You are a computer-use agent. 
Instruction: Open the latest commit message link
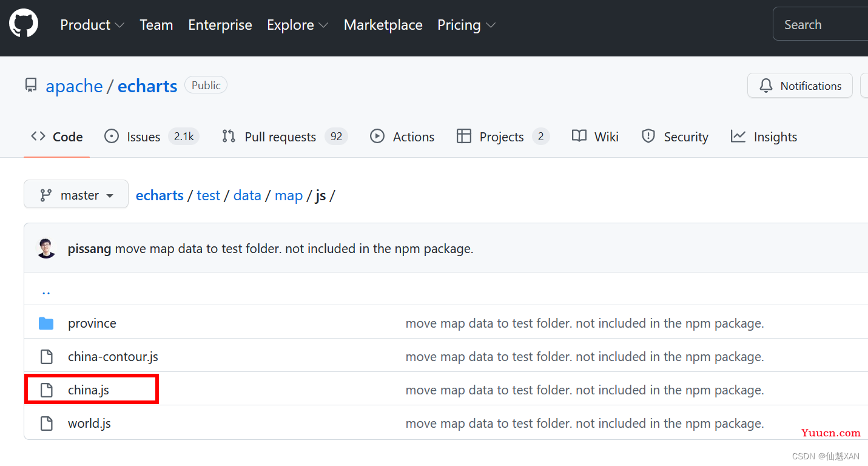pyautogui.click(x=294, y=249)
